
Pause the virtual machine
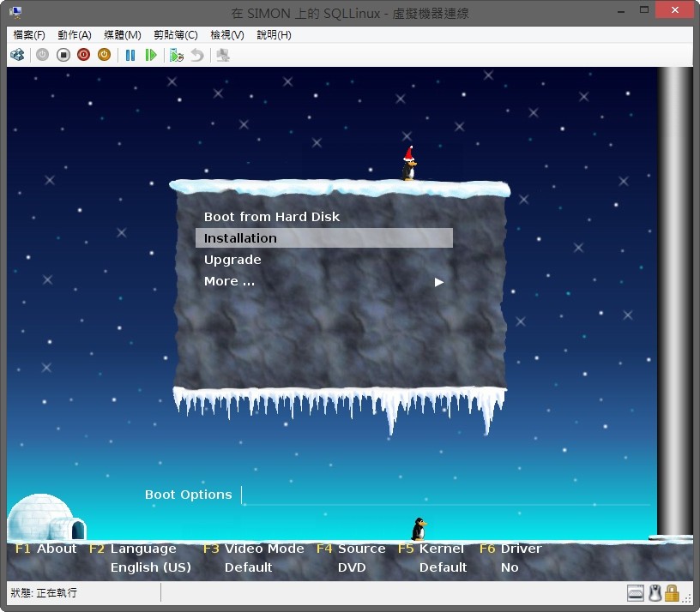coord(130,56)
